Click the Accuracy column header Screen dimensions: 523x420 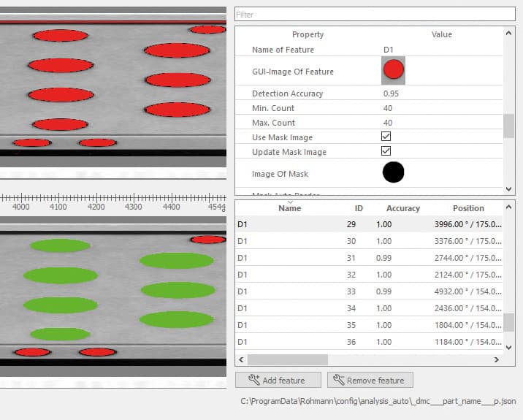(x=403, y=208)
